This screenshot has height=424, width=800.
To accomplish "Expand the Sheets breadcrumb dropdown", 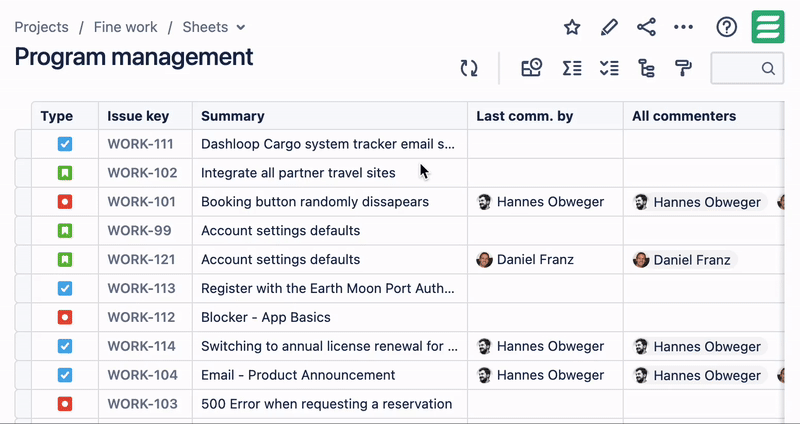I will pos(241,28).
